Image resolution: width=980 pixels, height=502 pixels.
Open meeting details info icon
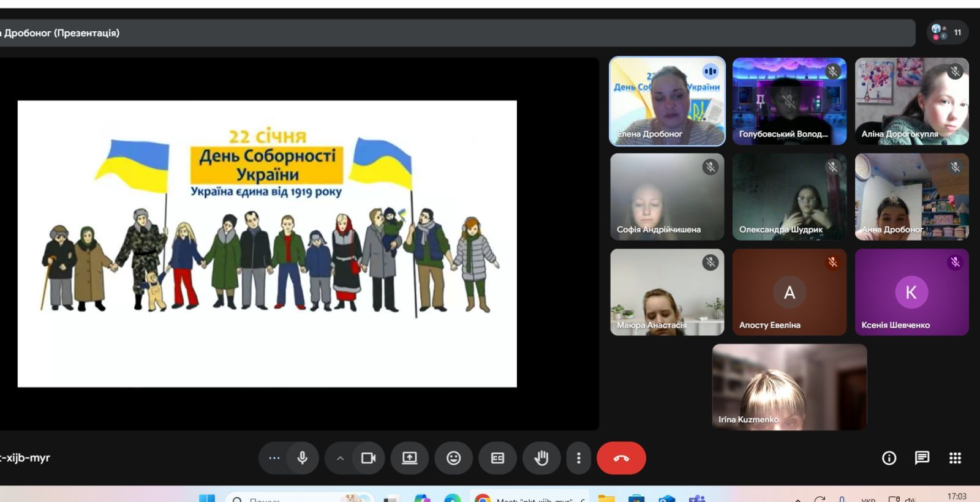coord(889,458)
